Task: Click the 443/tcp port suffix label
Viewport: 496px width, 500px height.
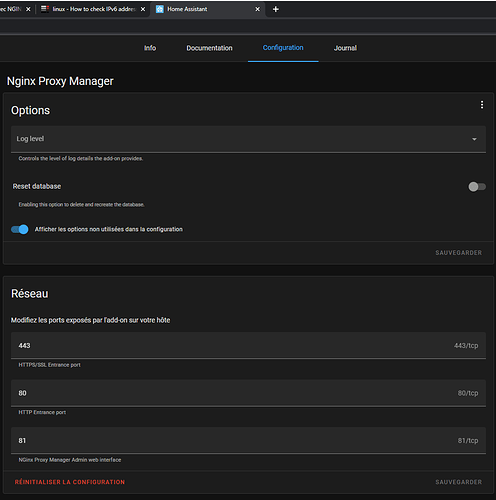Action: pos(466,346)
